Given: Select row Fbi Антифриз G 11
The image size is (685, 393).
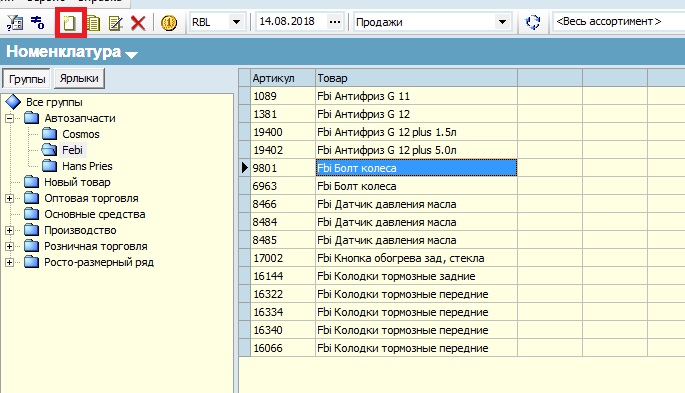Looking at the screenshot, I should point(416,96).
